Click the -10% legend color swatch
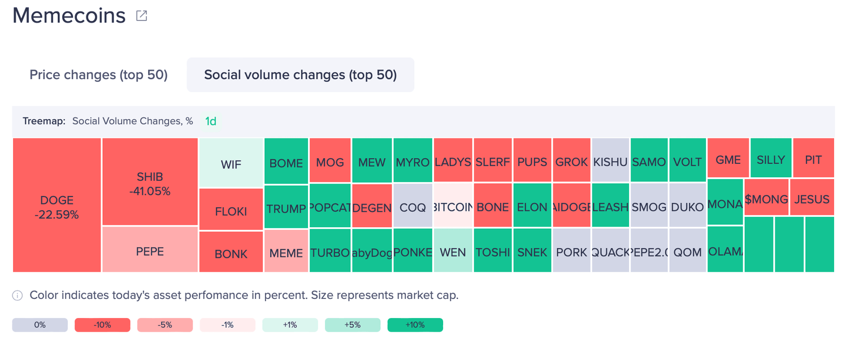This screenshot has width=868, height=352. [x=102, y=324]
